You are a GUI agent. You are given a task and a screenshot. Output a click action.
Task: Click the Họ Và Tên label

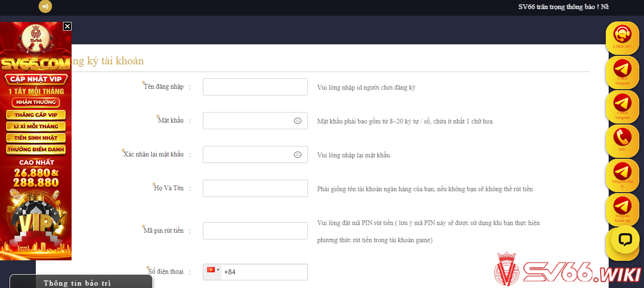169,188
